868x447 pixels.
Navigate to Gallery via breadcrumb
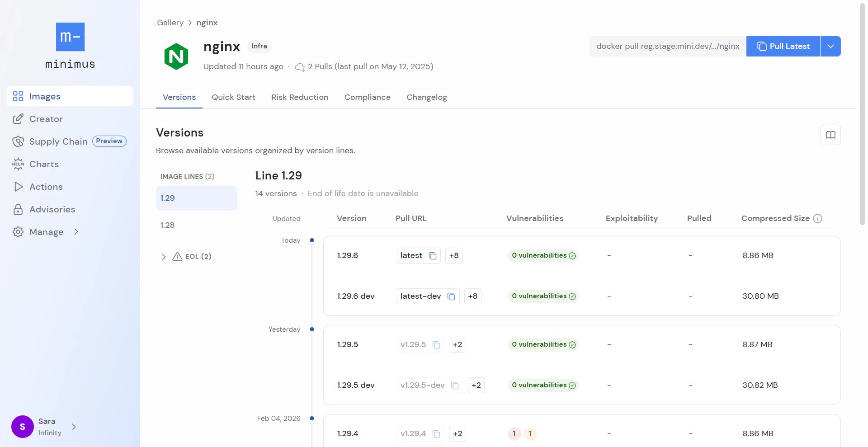pos(170,23)
